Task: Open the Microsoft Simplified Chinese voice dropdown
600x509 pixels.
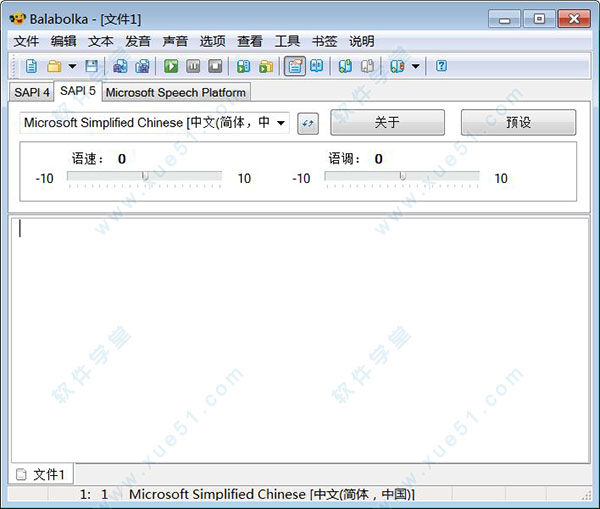Action: tap(155, 123)
